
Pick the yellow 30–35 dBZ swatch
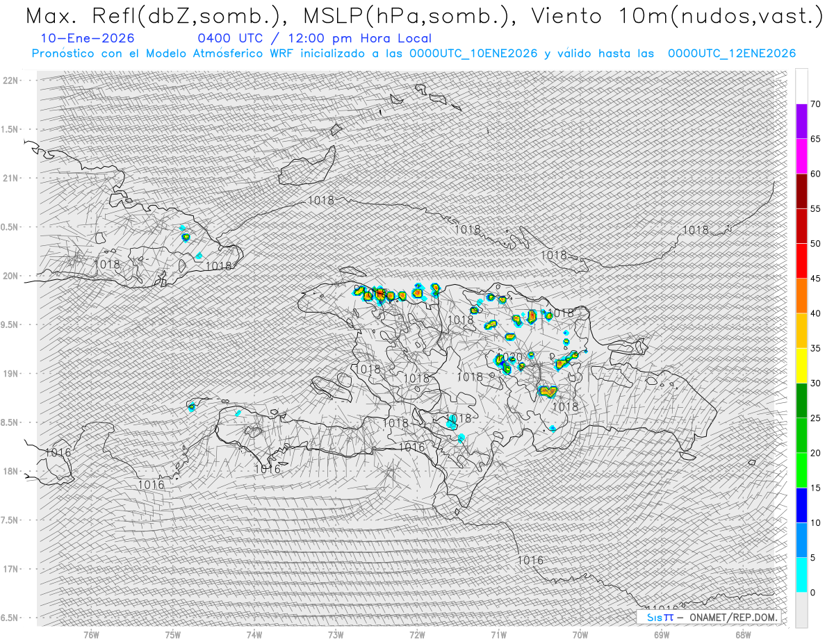coord(801,365)
